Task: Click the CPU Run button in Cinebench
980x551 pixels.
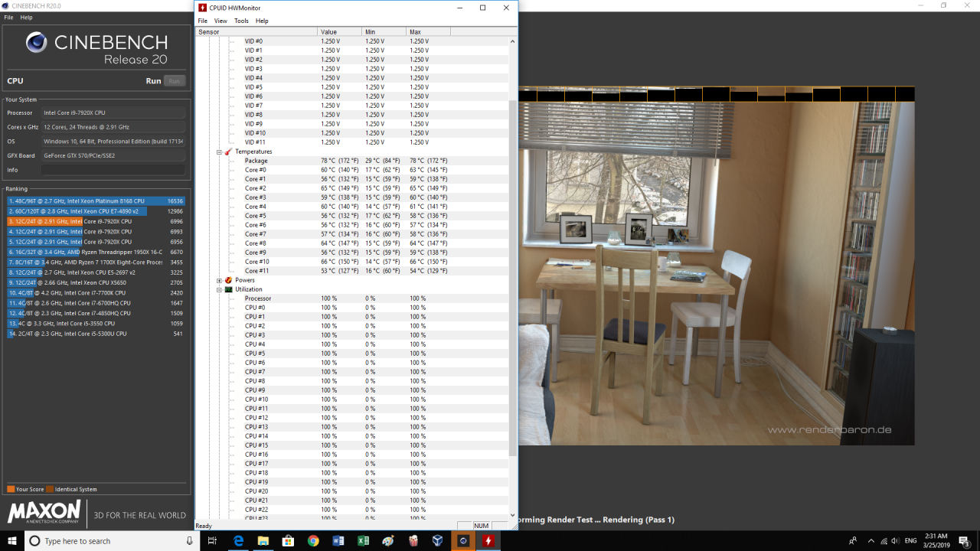Action: click(x=174, y=81)
